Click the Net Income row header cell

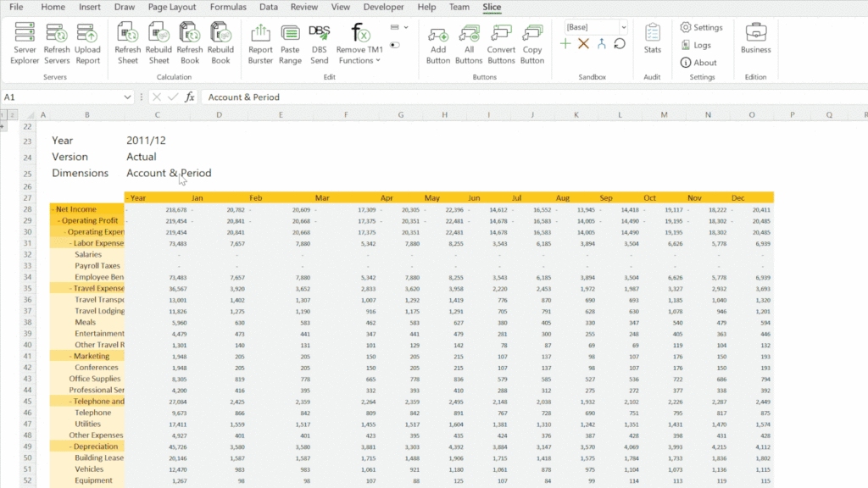87,209
